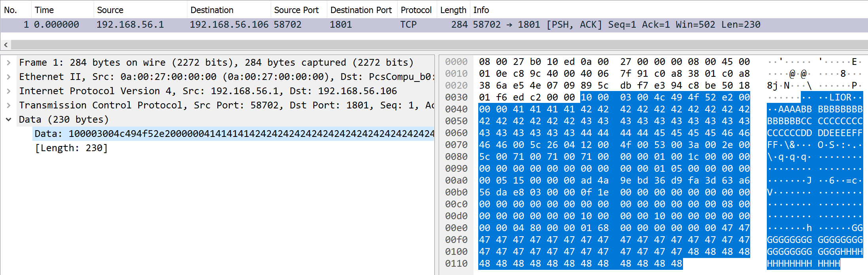Collapse the Data (230 bytes) section
868x275 pixels.
(x=9, y=119)
